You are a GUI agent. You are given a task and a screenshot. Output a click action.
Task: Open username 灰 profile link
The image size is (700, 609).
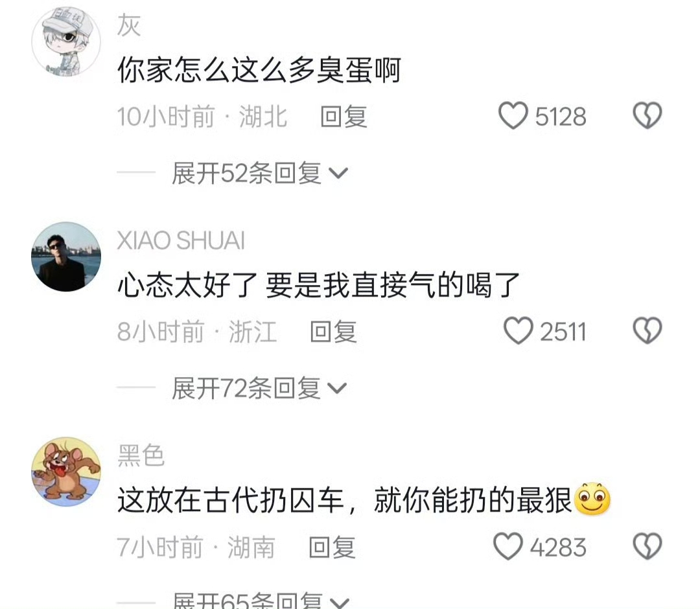click(129, 25)
